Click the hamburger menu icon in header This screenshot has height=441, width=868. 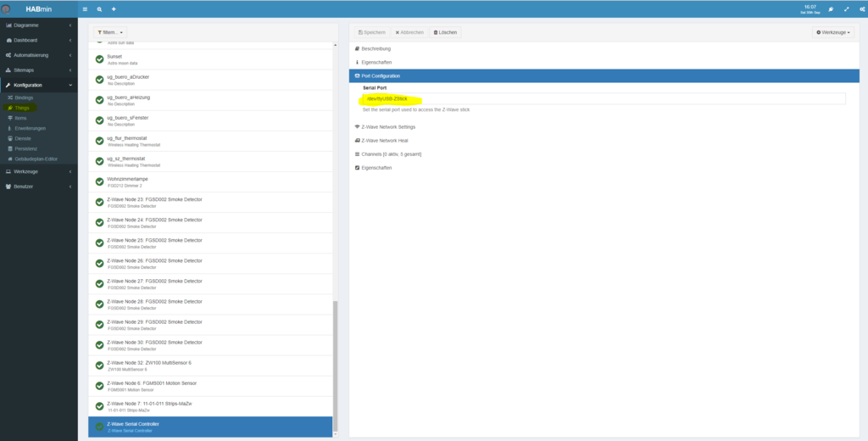pyautogui.click(x=85, y=8)
